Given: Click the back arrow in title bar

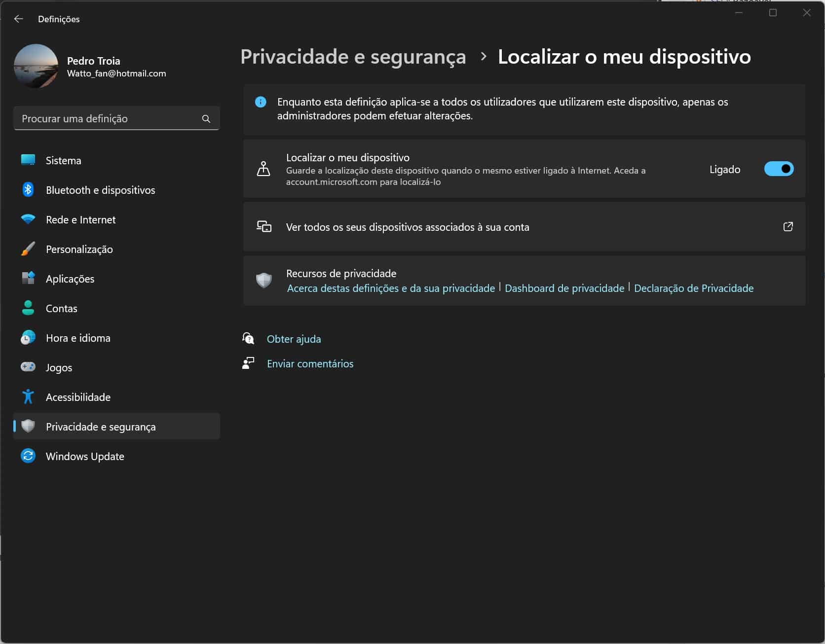Looking at the screenshot, I should 19,19.
